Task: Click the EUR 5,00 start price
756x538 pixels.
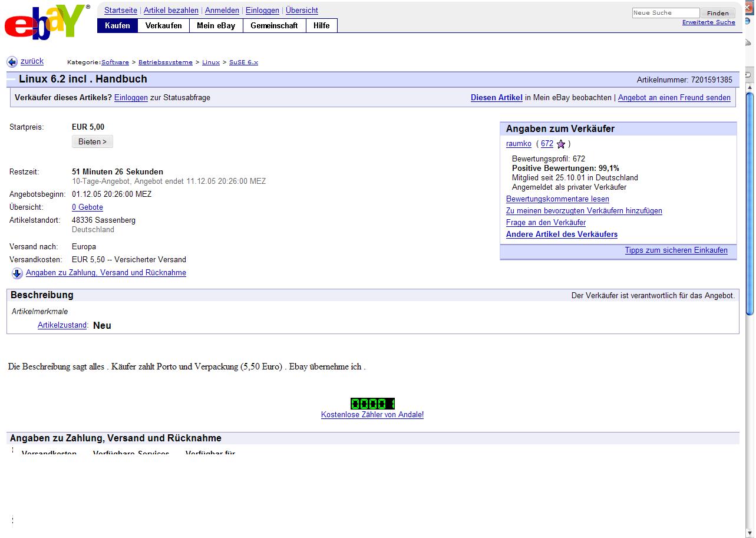Action: click(x=88, y=127)
